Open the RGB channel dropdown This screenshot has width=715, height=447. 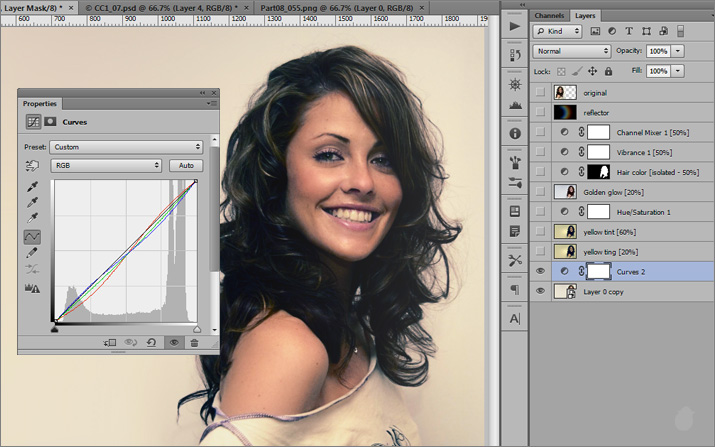click(107, 165)
